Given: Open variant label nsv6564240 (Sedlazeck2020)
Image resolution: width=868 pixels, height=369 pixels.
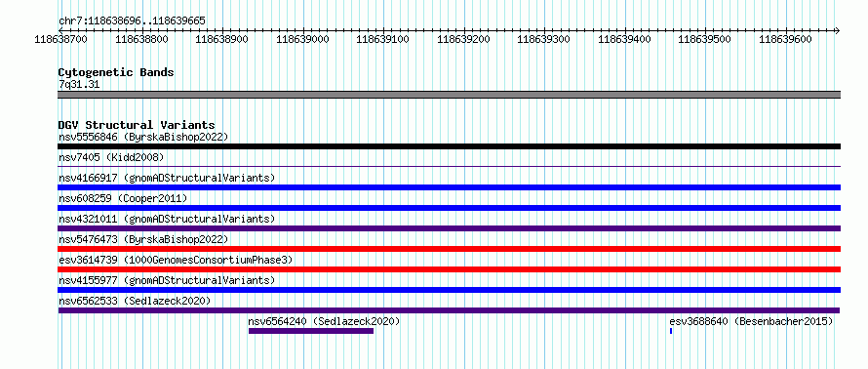Looking at the screenshot, I should [x=324, y=321].
